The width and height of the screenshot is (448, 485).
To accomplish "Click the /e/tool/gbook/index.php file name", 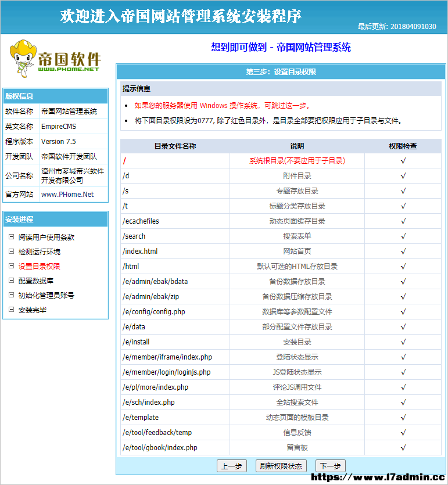I will (160, 448).
